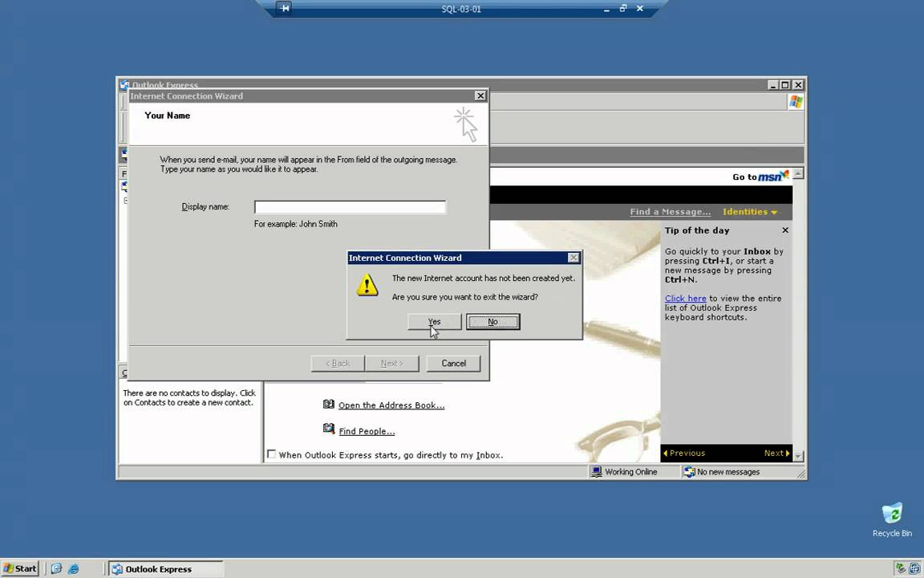The height and width of the screenshot is (578, 924).
Task: Click the scrollbar down arrow in Outlook Express
Action: (x=798, y=457)
